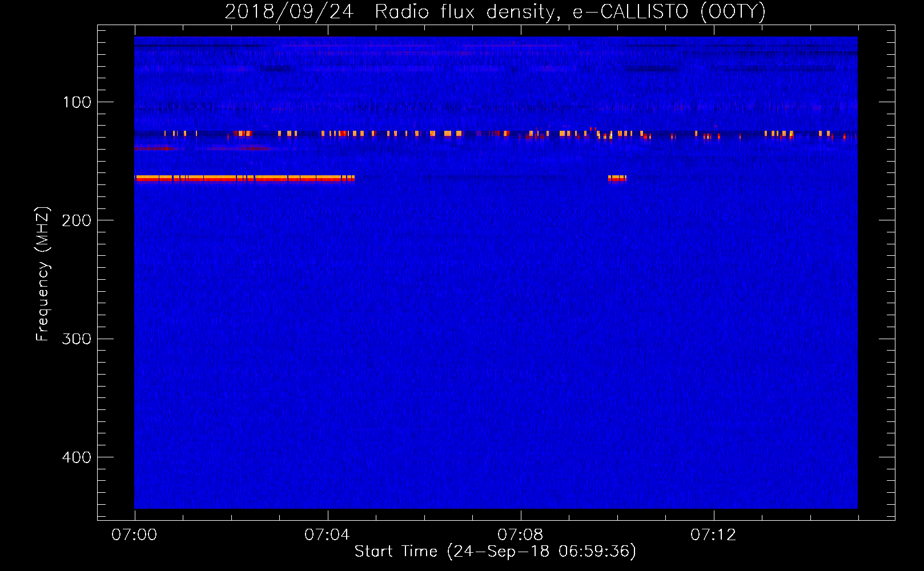Screen dimensions: 924x571
Task: Click the '07:04' time tick label
Action: 327,535
